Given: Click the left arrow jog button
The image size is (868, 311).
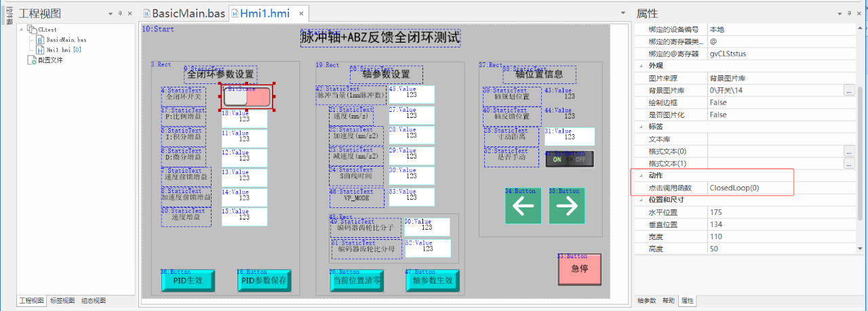Looking at the screenshot, I should coord(524,206).
